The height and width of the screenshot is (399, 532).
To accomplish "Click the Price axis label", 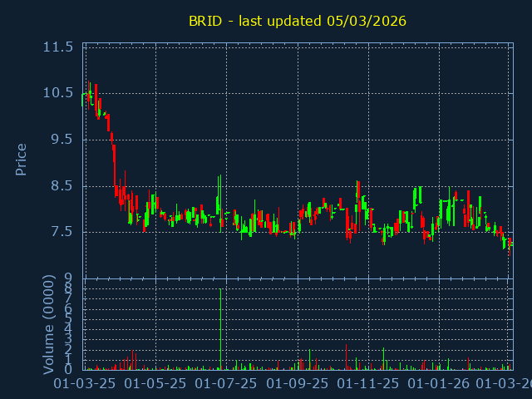I will click(22, 159).
